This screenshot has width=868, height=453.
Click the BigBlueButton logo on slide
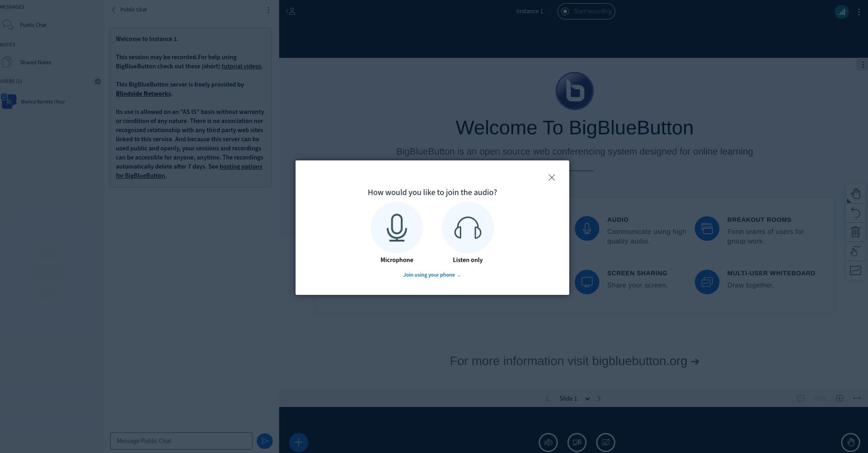pyautogui.click(x=574, y=91)
